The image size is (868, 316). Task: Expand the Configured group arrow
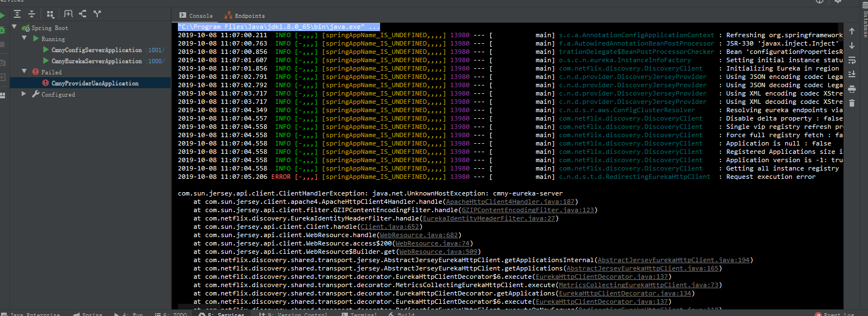[24, 94]
